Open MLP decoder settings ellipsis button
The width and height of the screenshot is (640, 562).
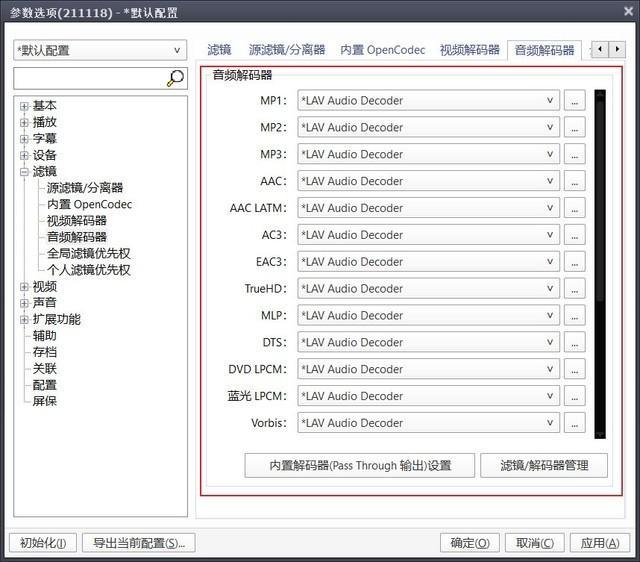coord(574,315)
